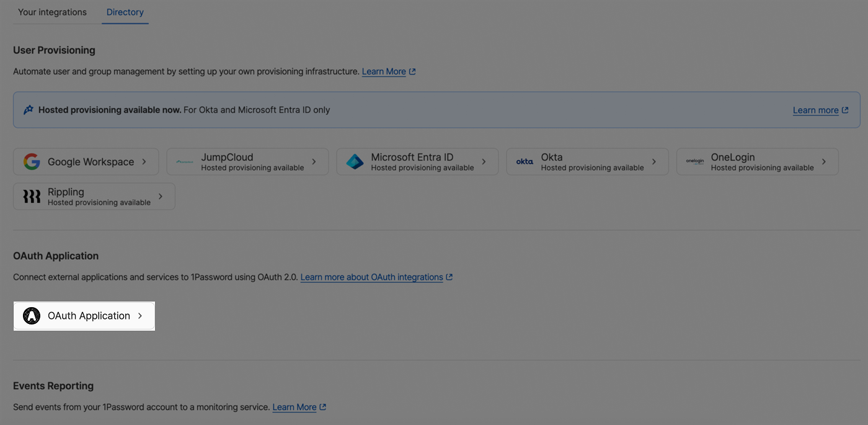Click the Rippling logo icon
Screen dimensions: 868x425
point(32,196)
